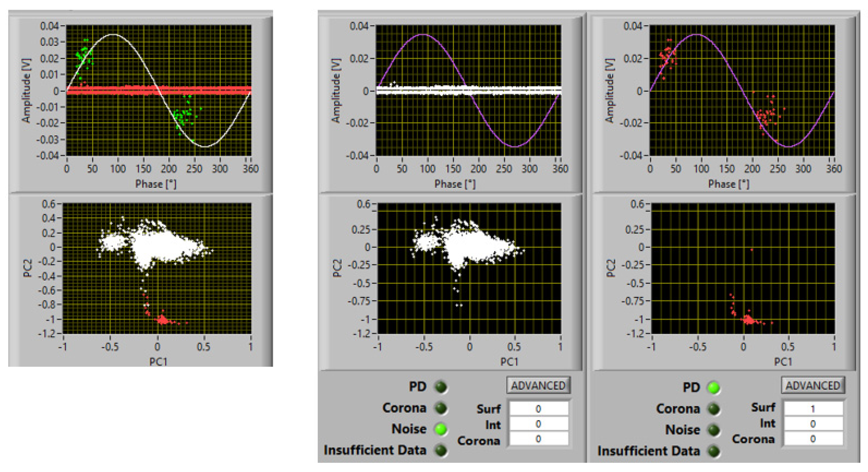The height and width of the screenshot is (472, 868).
Task: Click the Corona LED in the middle panel
Action: (441, 408)
